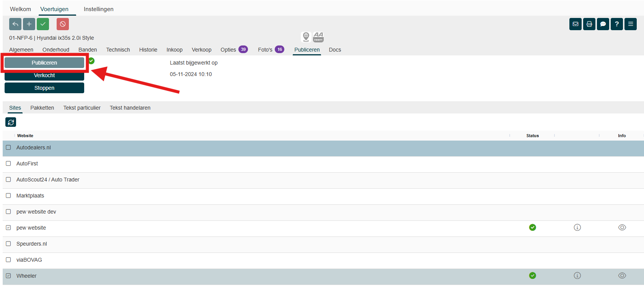Check the Autodealers.nl checkbox
Image resolution: width=644 pixels, height=293 pixels.
[x=8, y=147]
